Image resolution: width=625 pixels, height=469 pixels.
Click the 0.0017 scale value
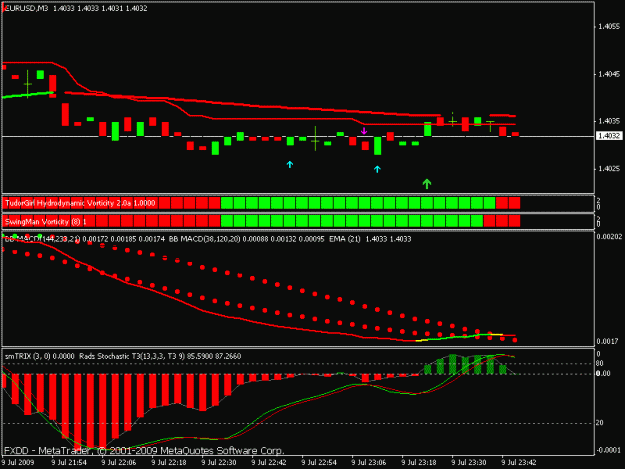(607, 341)
